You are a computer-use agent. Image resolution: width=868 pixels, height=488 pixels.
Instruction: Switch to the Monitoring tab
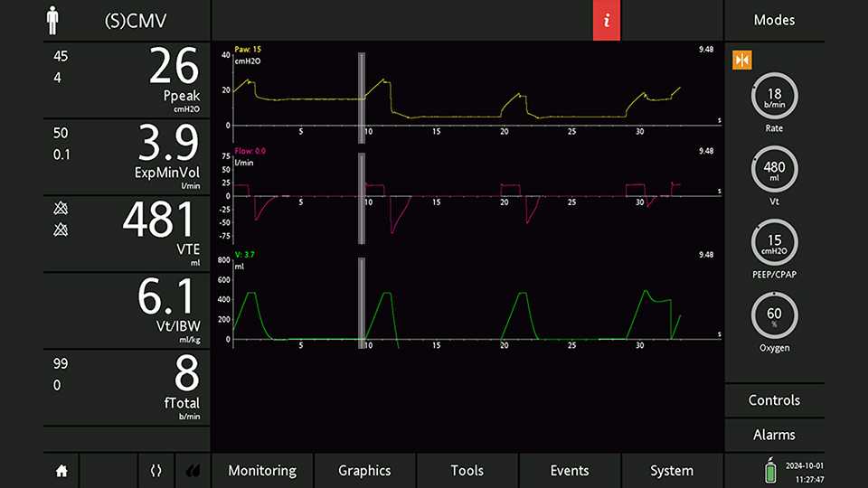(262, 471)
